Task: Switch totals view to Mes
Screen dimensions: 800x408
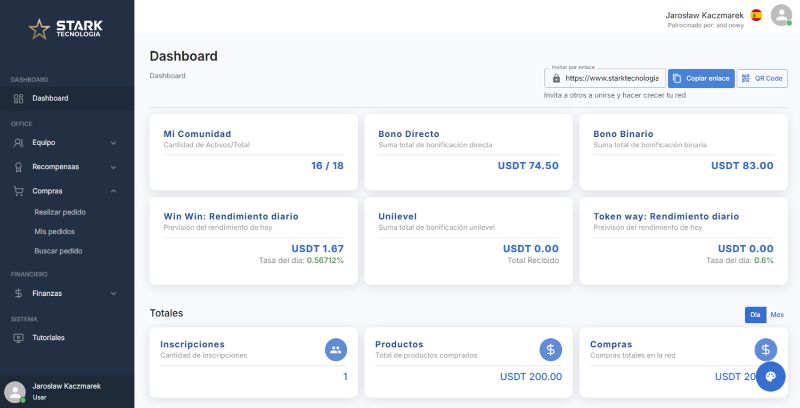Action: point(777,315)
